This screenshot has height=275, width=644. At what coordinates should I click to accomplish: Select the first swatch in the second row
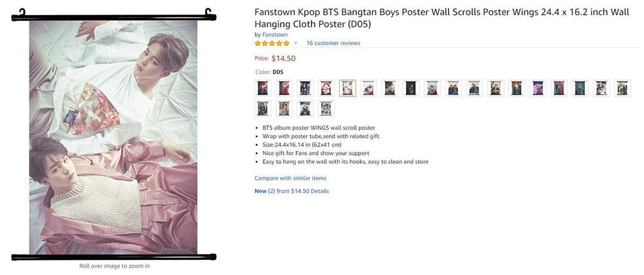pyautogui.click(x=263, y=108)
